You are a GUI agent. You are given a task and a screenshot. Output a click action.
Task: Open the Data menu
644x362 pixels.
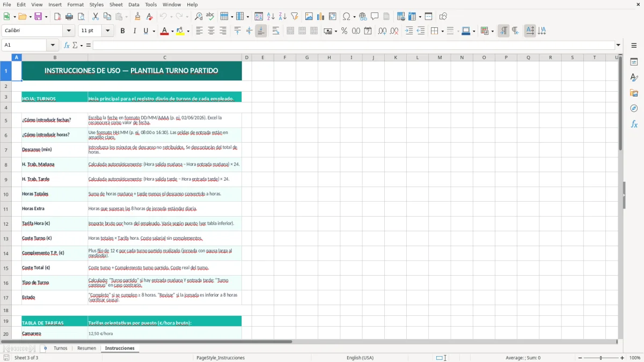tap(134, 4)
